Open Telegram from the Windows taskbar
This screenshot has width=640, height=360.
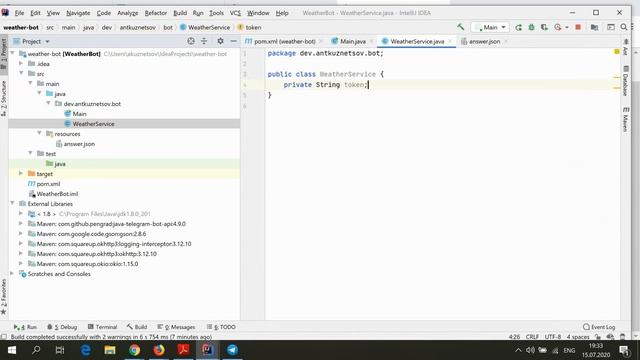click(232, 350)
